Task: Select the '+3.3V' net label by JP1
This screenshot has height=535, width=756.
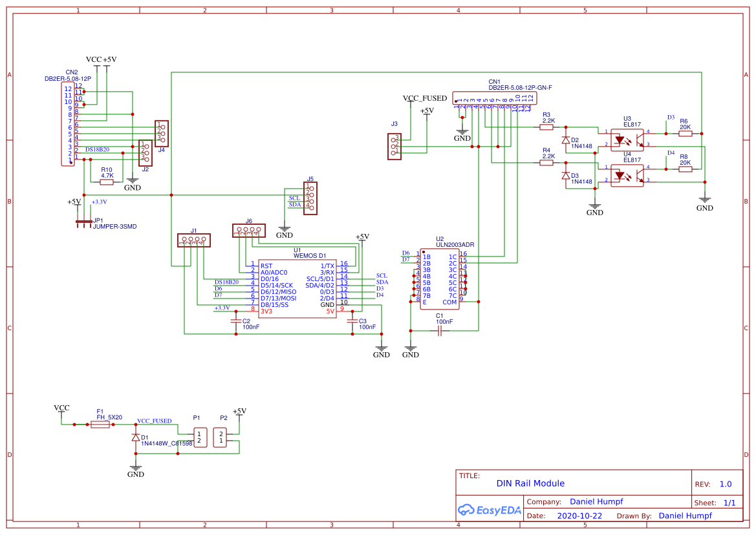Action: [x=100, y=202]
